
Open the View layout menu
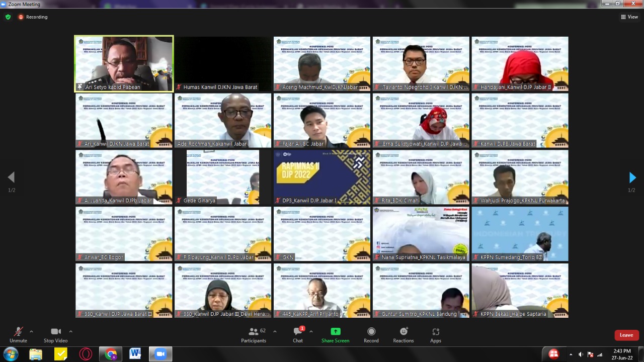coord(629,17)
